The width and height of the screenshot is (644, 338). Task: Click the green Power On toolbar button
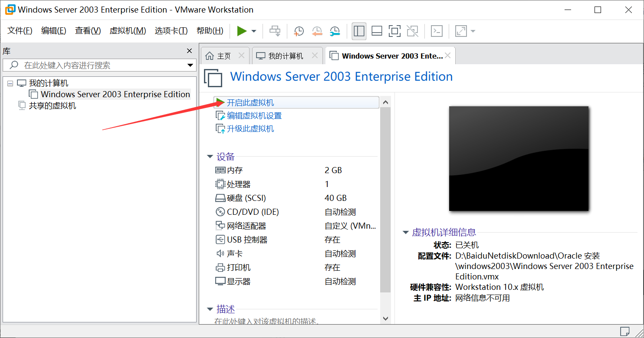(242, 31)
